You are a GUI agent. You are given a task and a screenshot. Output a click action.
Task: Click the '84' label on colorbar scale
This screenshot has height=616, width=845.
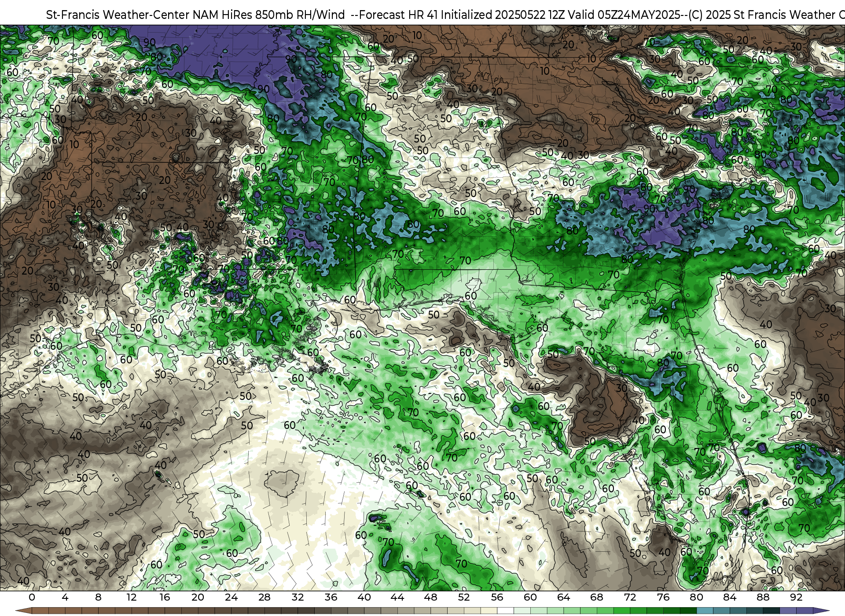(x=730, y=597)
